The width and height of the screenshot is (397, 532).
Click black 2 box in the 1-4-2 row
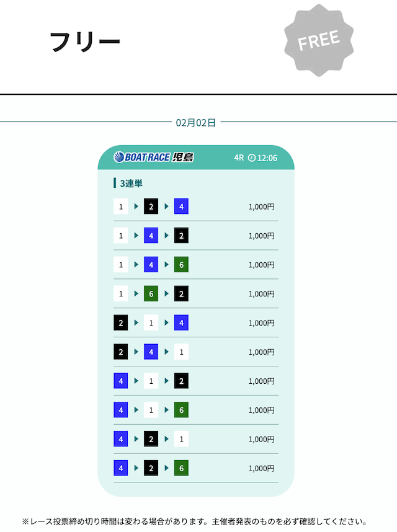pos(181,236)
